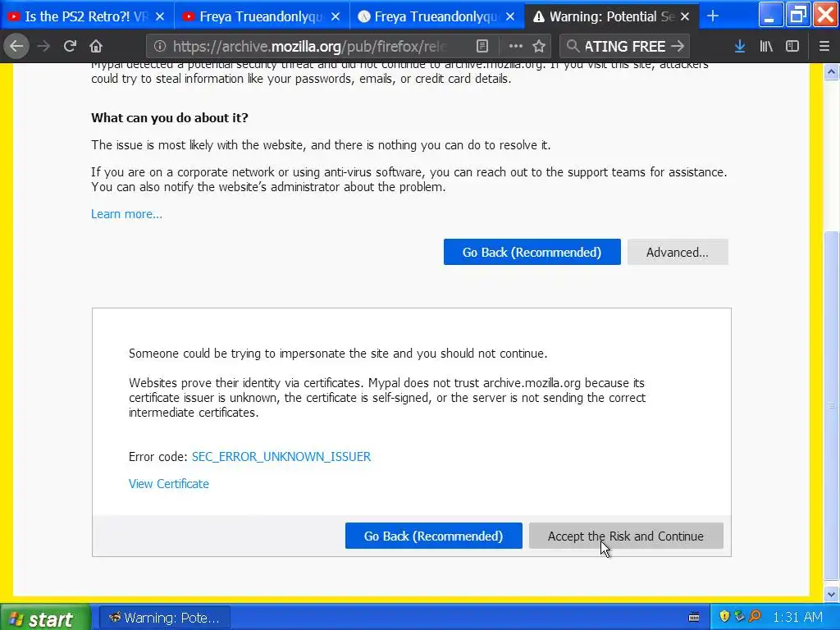The height and width of the screenshot is (630, 840).
Task: Open the Library bookmarks and history icon
Action: point(766,46)
